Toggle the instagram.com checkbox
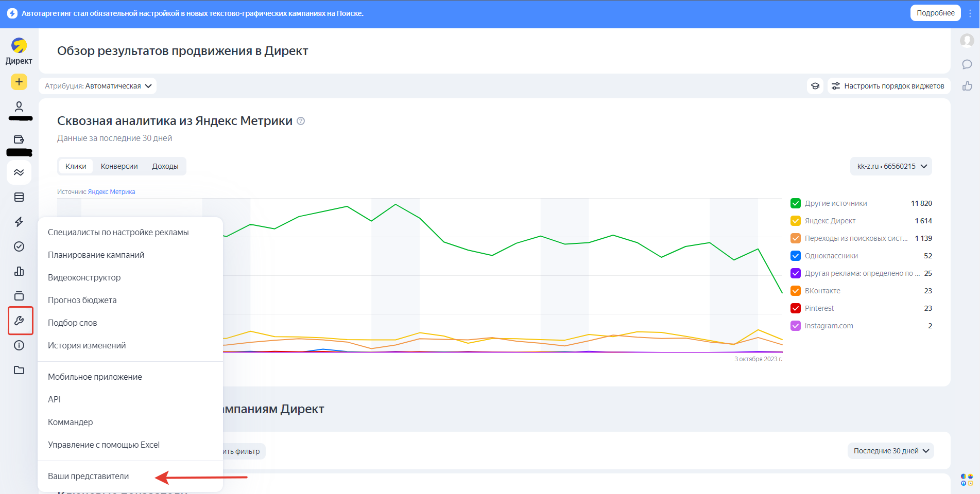 click(x=796, y=326)
